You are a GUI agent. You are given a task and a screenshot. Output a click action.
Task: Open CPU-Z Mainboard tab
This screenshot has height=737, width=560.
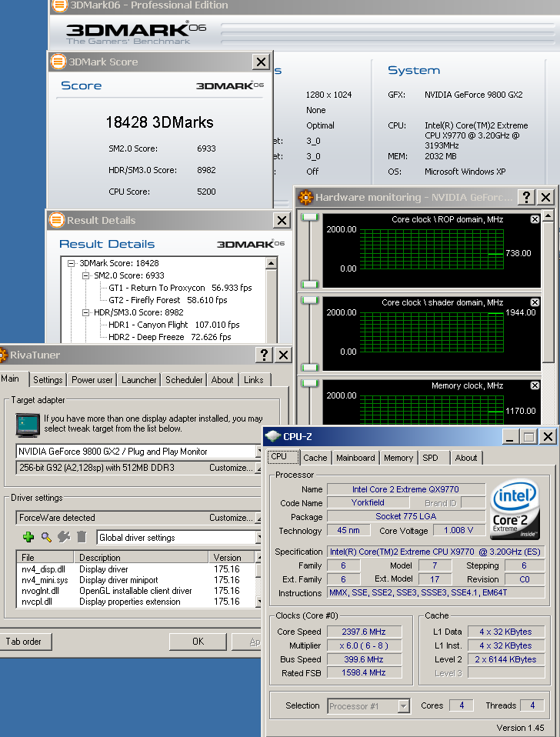click(x=355, y=458)
